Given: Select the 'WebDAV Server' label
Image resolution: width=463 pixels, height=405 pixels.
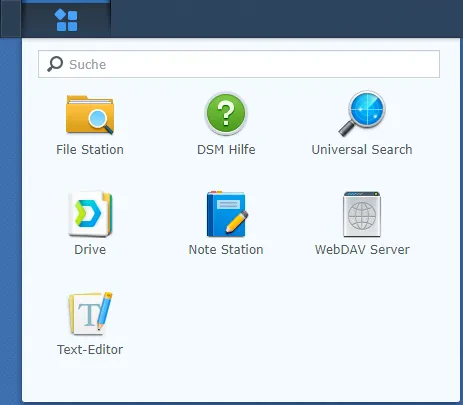Looking at the screenshot, I should click(x=362, y=250).
